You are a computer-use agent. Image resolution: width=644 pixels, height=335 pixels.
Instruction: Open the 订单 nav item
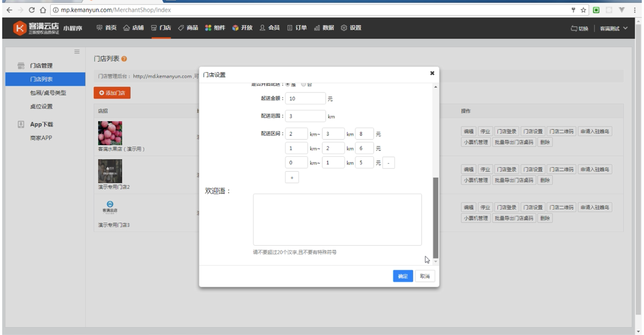[297, 28]
